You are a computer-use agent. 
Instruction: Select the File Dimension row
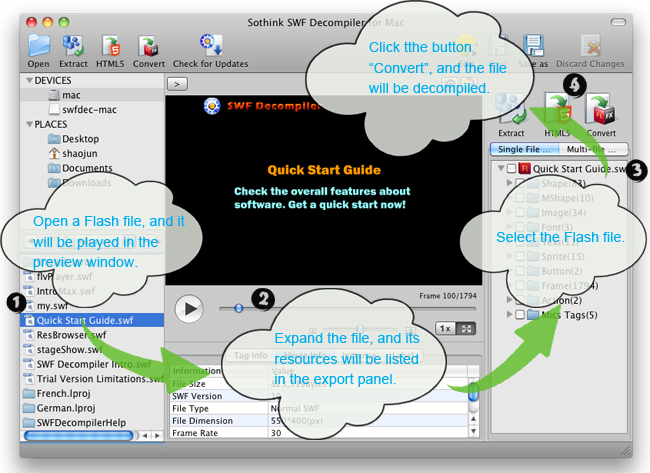319,420
